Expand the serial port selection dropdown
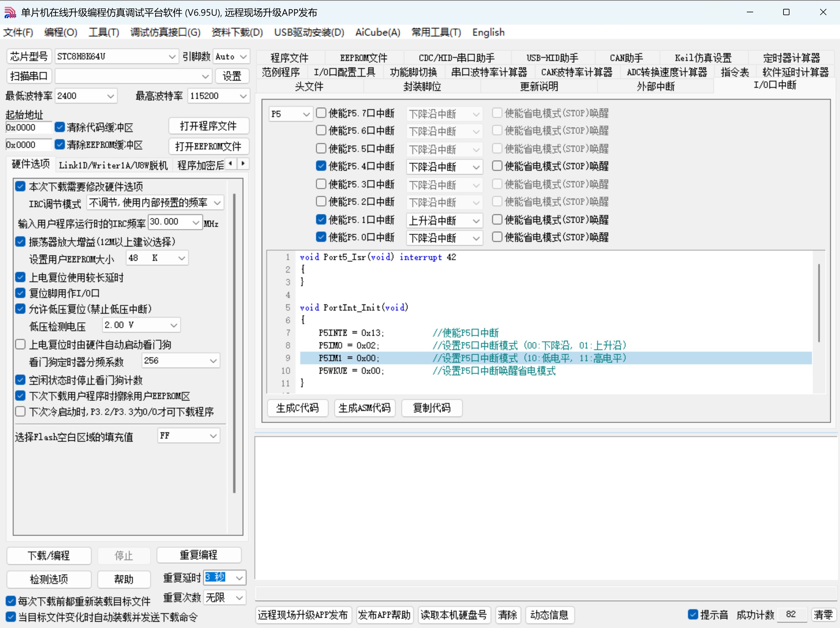This screenshot has width=840, height=628. [x=133, y=76]
